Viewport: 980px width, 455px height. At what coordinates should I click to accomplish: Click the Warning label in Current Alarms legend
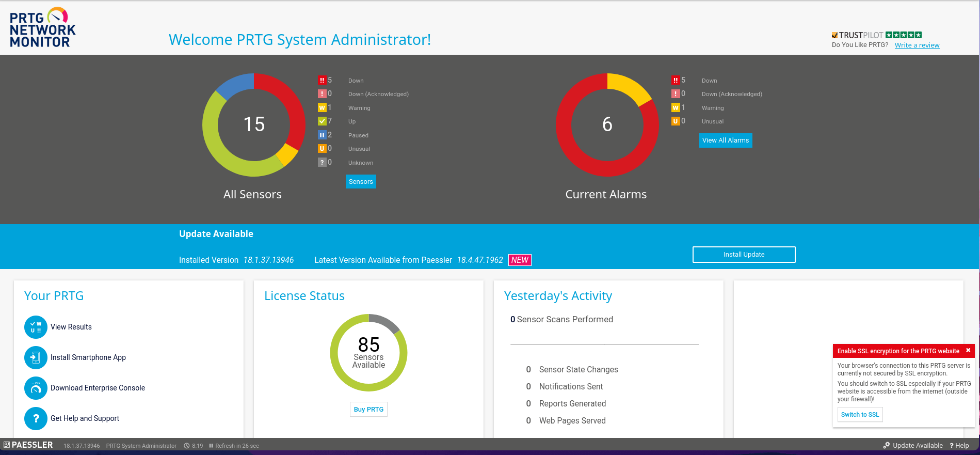click(x=713, y=108)
